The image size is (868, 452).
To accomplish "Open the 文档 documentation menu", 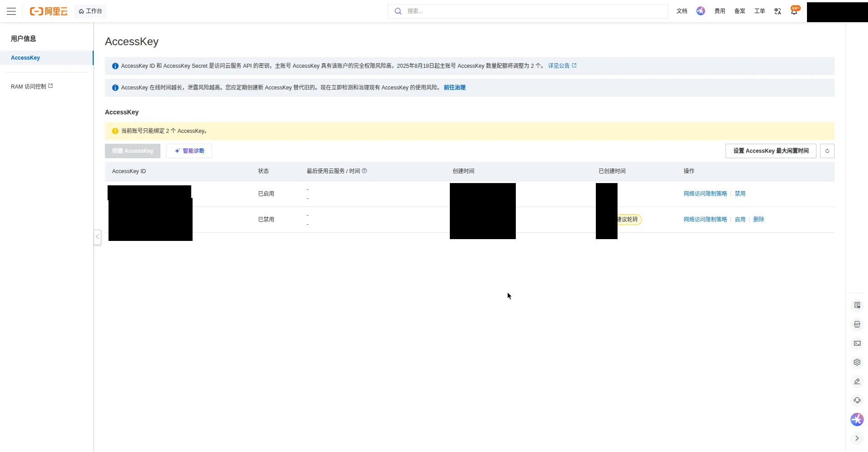I will (x=682, y=11).
